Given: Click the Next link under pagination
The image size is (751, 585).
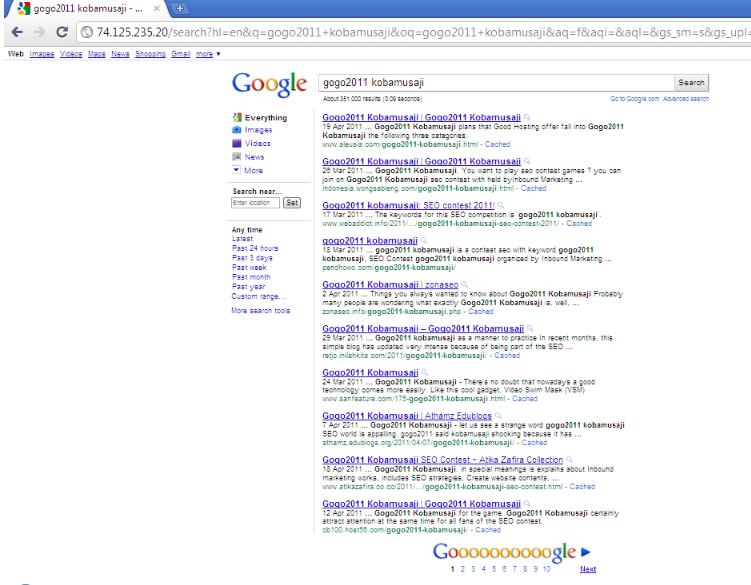Looking at the screenshot, I should (588, 569).
